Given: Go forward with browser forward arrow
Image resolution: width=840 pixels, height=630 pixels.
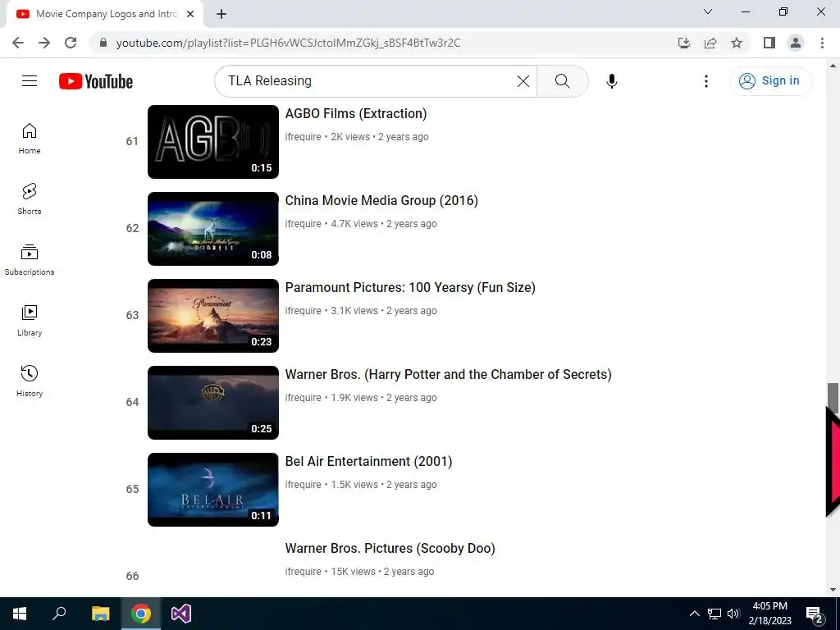Looking at the screenshot, I should pos(44,43).
